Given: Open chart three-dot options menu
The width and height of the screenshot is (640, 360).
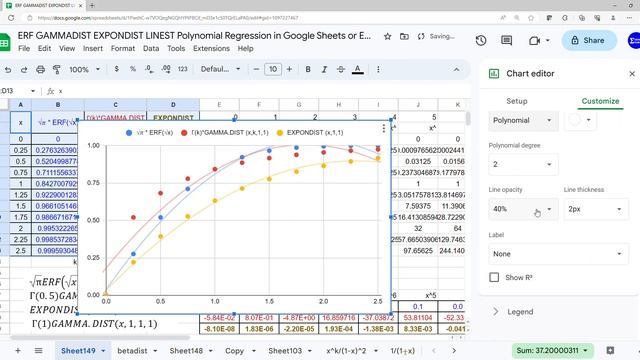Looking at the screenshot, I should tap(384, 129).
